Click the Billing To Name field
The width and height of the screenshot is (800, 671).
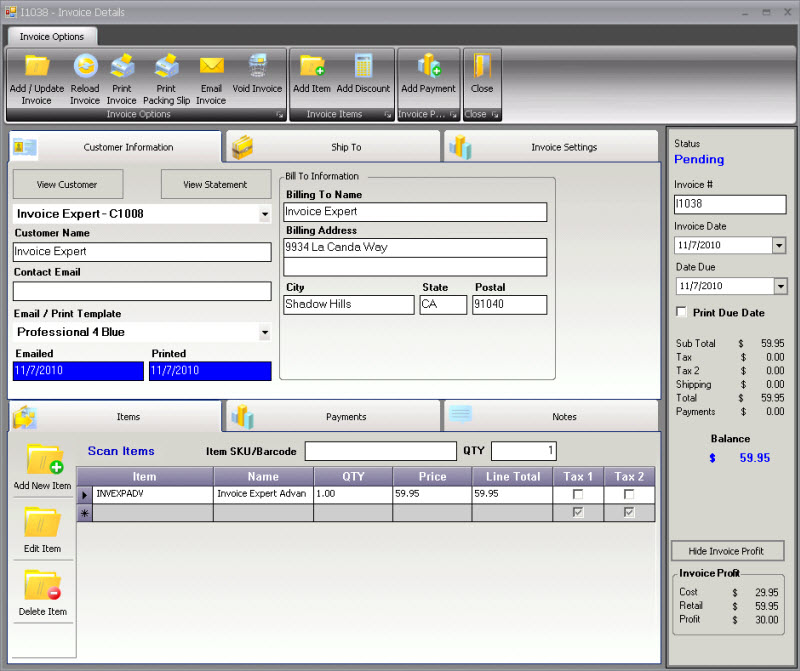click(x=415, y=212)
